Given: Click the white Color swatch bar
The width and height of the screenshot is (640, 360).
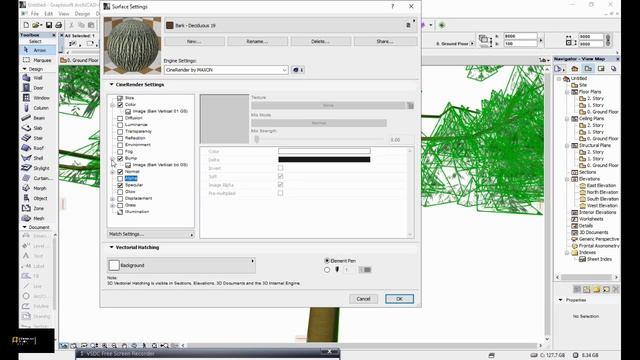Looking at the screenshot, I should point(324,151).
